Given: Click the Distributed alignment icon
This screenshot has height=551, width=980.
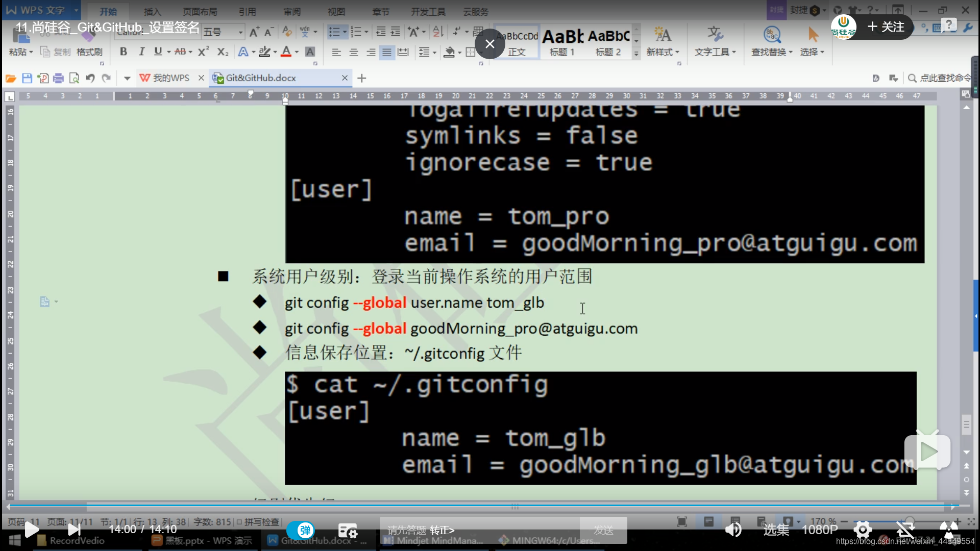Looking at the screenshot, I should [x=403, y=52].
